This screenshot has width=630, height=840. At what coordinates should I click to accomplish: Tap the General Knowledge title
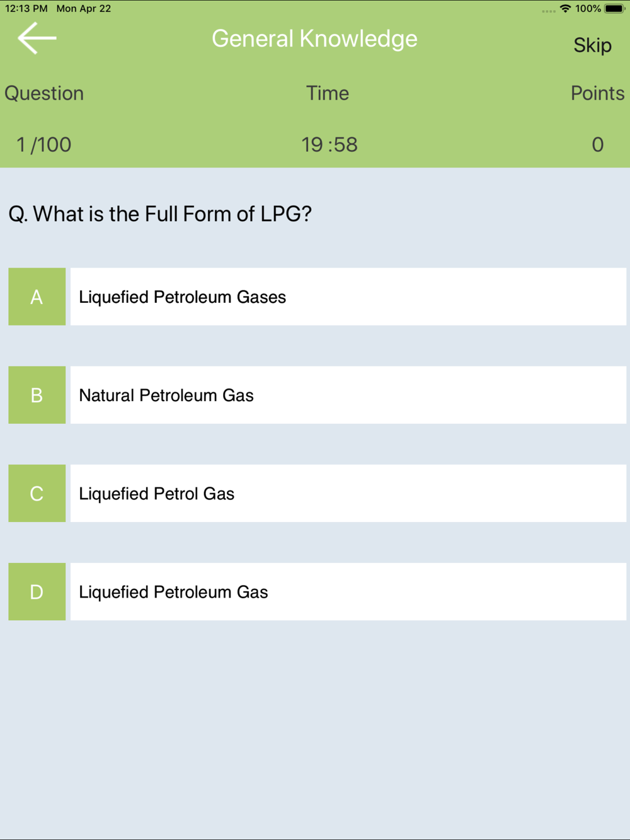[314, 39]
